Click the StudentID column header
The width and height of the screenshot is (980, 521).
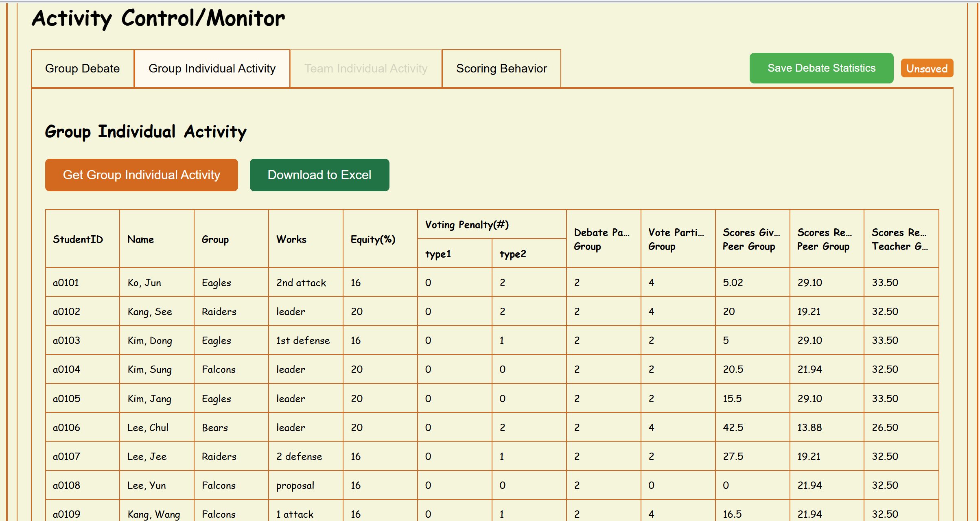78,239
